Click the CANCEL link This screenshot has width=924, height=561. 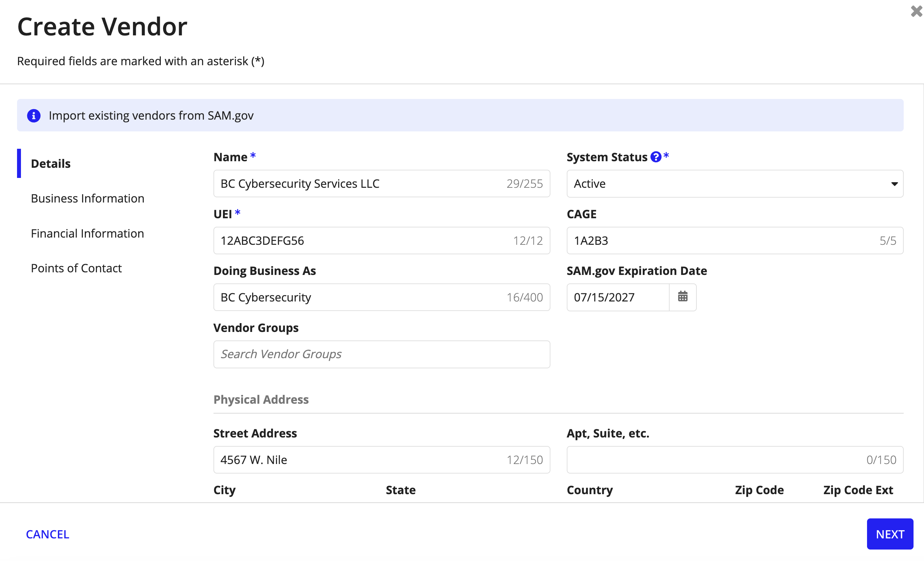[47, 534]
